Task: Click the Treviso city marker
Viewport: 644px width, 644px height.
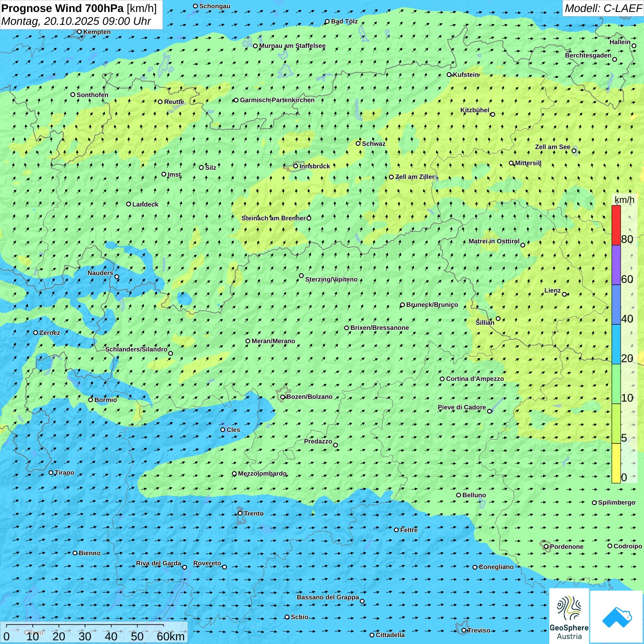Action: 464,630
